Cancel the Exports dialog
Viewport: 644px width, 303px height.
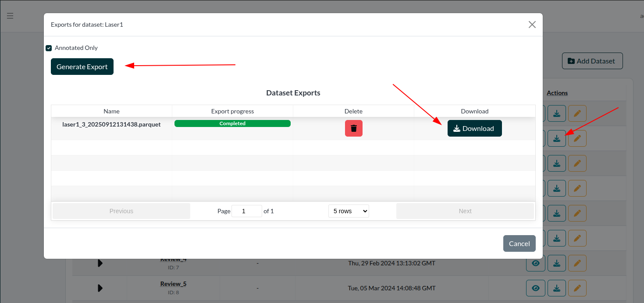tap(519, 243)
